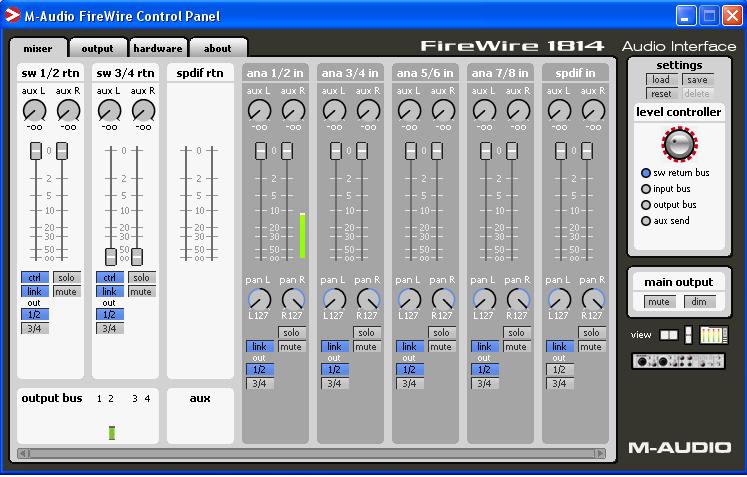Mute the main output
The width and height of the screenshot is (747, 477).
[659, 302]
